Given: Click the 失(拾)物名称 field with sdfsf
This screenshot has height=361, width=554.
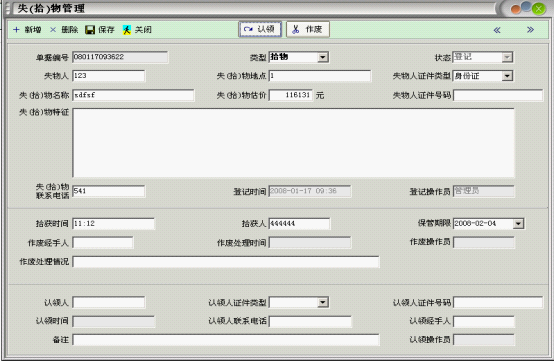Looking at the screenshot, I should pyautogui.click(x=133, y=95).
